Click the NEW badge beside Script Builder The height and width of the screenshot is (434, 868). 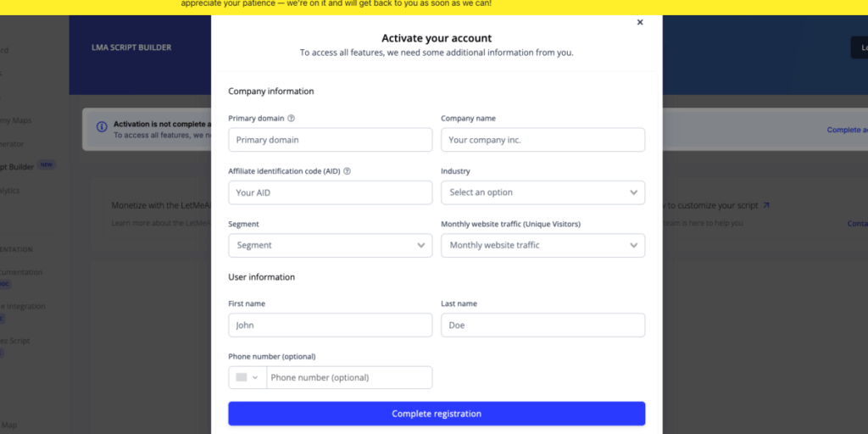[x=47, y=165]
